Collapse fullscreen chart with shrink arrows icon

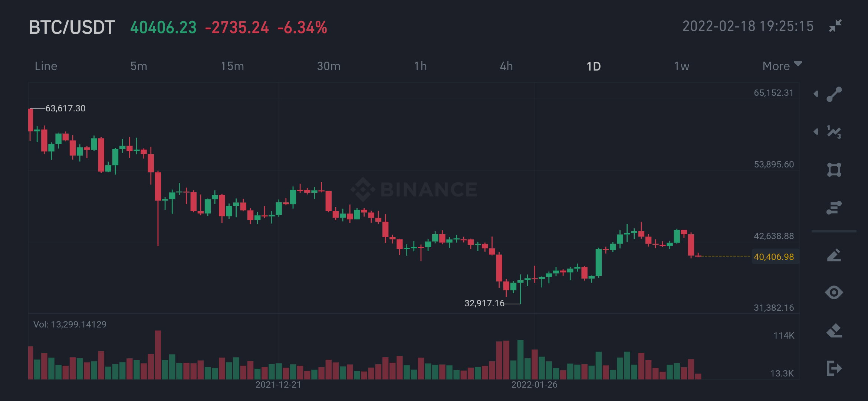click(x=835, y=26)
